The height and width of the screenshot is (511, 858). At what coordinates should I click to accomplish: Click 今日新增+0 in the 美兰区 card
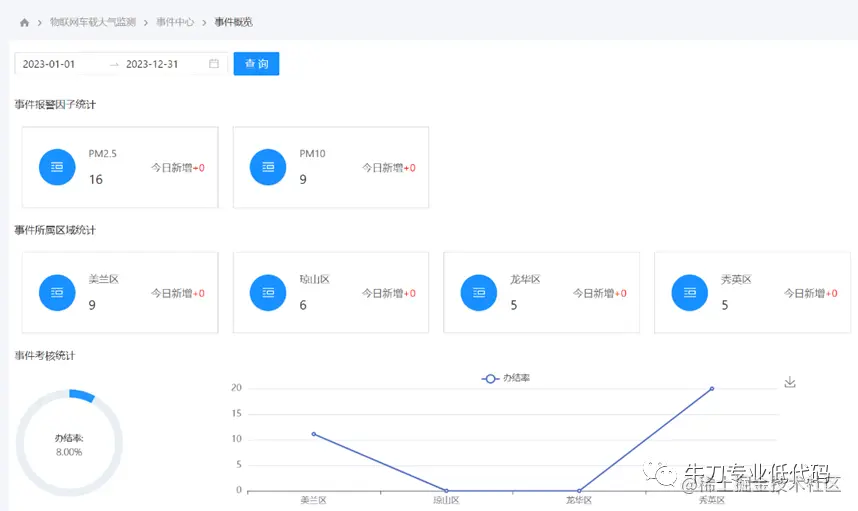178,294
